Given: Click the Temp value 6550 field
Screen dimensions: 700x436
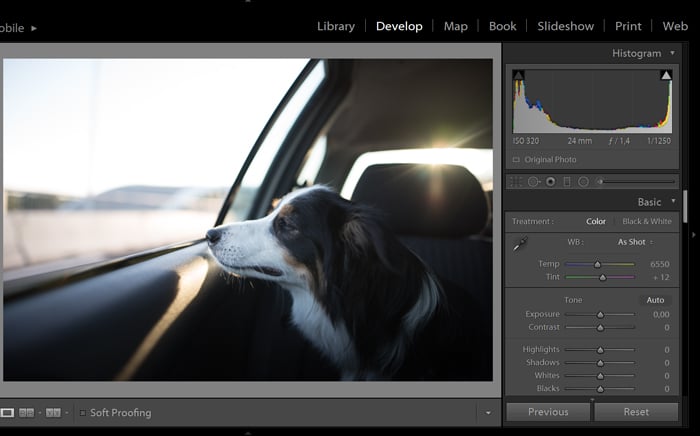Looking at the screenshot, I should [659, 264].
